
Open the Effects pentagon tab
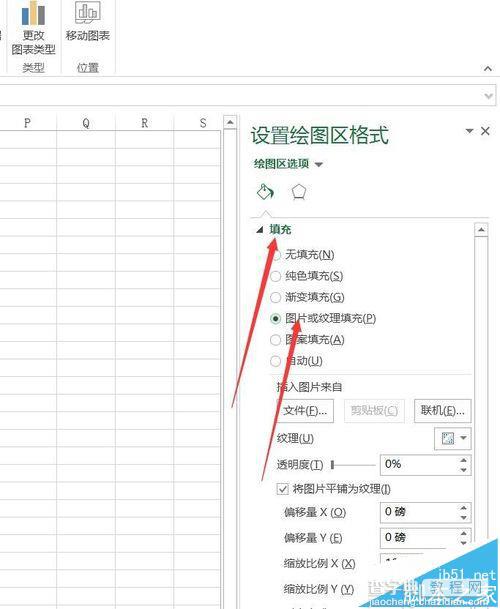tap(299, 192)
